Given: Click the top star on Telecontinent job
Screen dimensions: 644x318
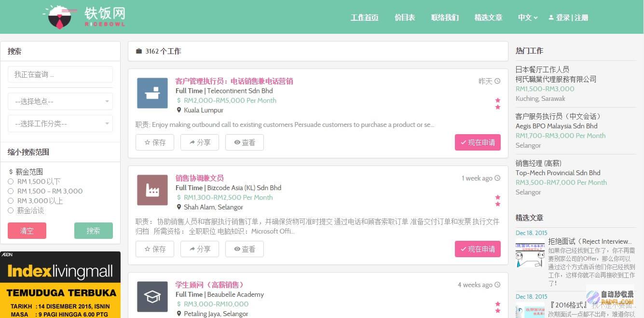Looking at the screenshot, I should tap(498, 100).
